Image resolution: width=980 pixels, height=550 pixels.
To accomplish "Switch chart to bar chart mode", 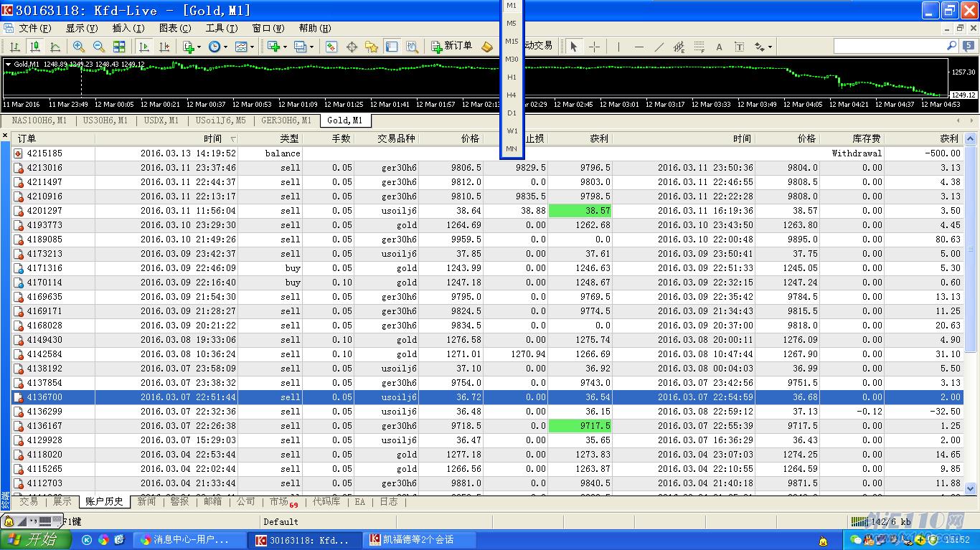I will [x=14, y=47].
